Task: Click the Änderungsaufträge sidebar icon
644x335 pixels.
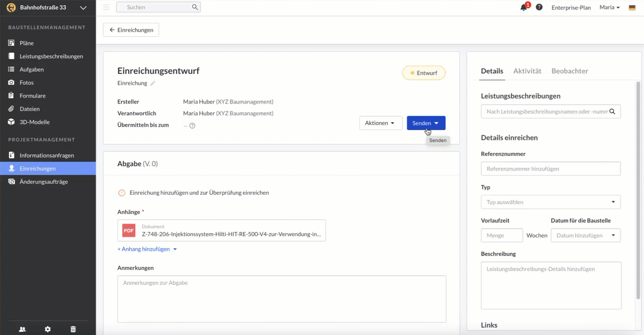Action: click(11, 182)
